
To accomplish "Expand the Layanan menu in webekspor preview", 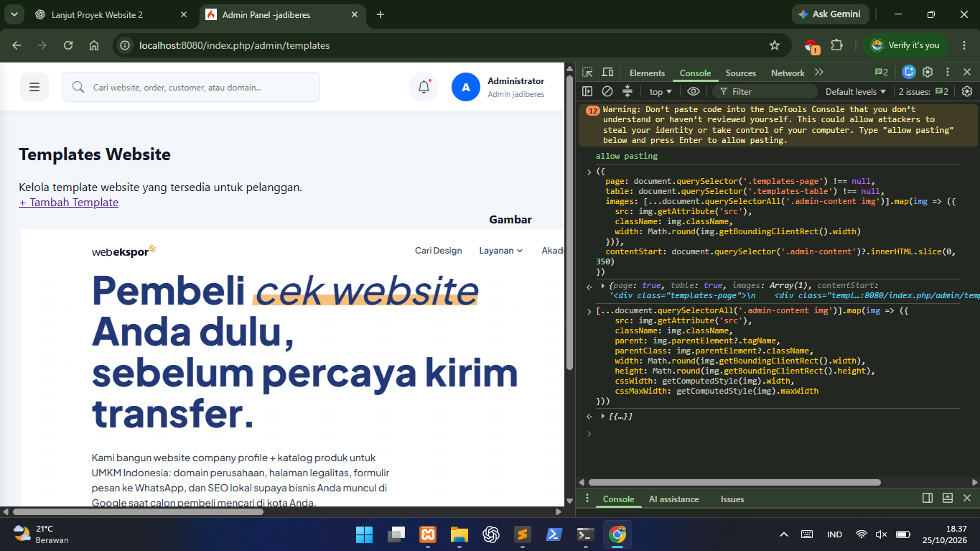I will point(500,251).
